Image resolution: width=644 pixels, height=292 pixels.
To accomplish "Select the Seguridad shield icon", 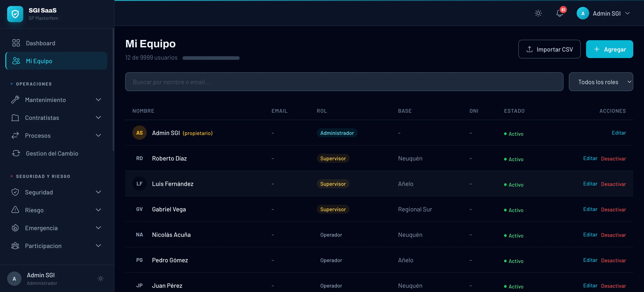I will pyautogui.click(x=15, y=192).
